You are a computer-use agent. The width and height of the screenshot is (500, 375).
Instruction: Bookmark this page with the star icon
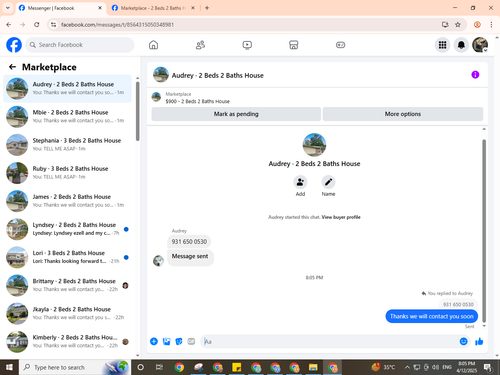point(458,25)
